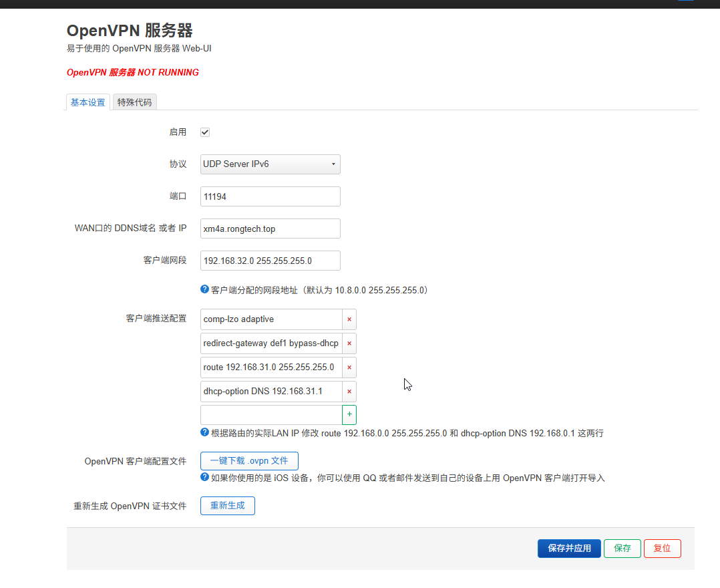The height and width of the screenshot is (588, 720).
Task: Click help icon beside 根据路由的实际LAN IP hint
Action: 205,432
